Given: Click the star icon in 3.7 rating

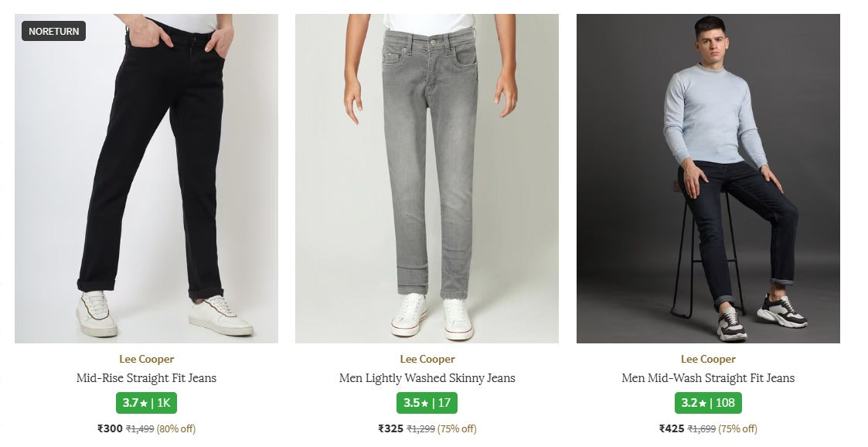Looking at the screenshot, I should click(144, 403).
